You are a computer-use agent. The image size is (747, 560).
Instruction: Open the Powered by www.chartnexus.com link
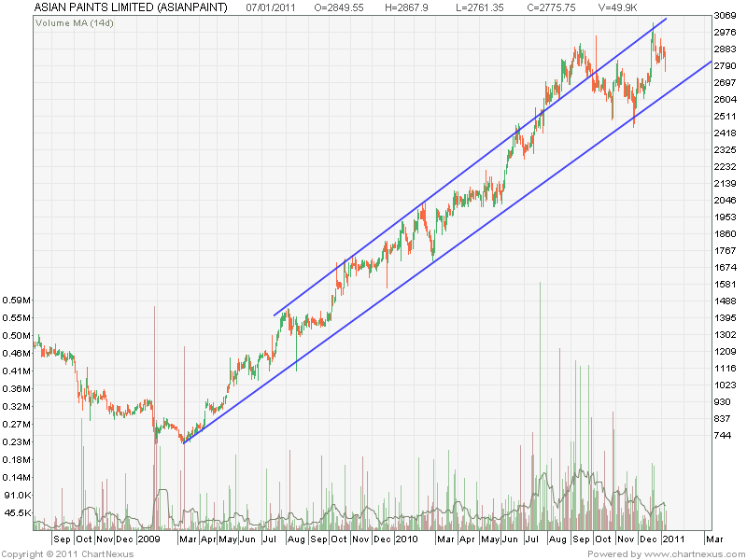coord(667,554)
